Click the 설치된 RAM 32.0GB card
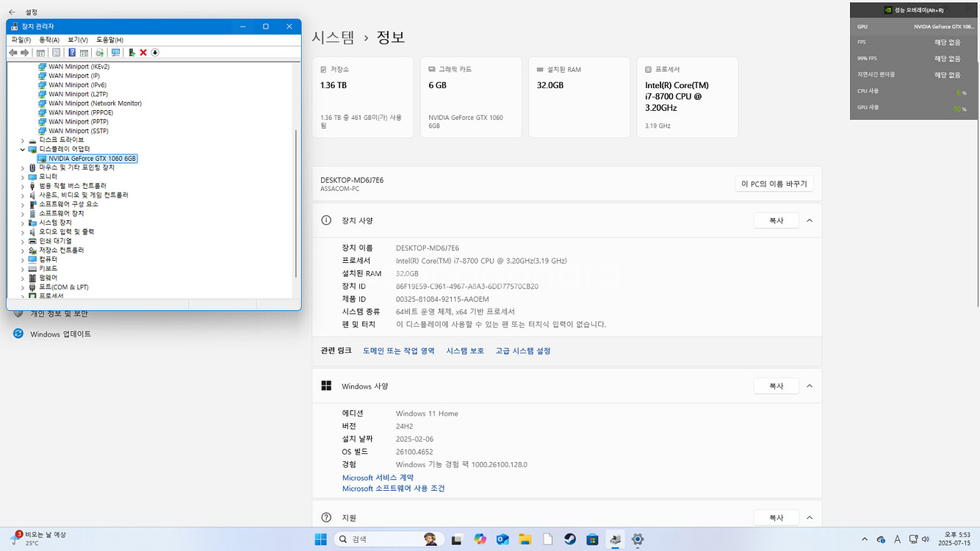980x551 pixels. [x=579, y=97]
